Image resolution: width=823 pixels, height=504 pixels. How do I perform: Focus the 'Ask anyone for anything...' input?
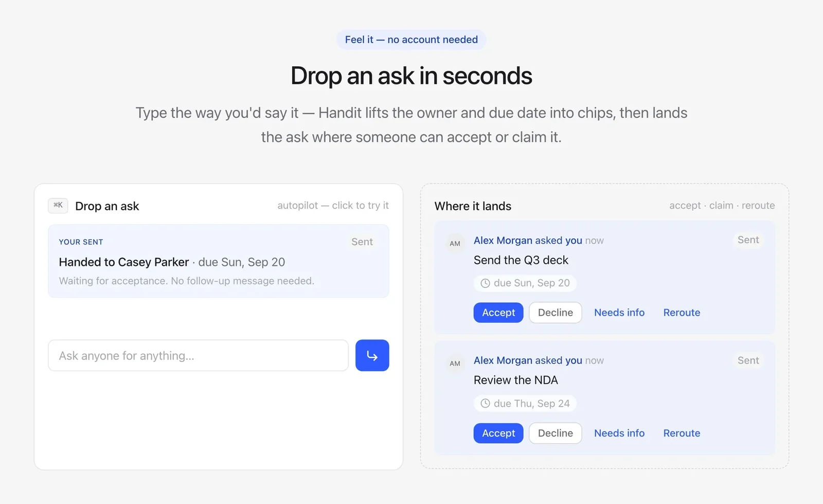[198, 355]
